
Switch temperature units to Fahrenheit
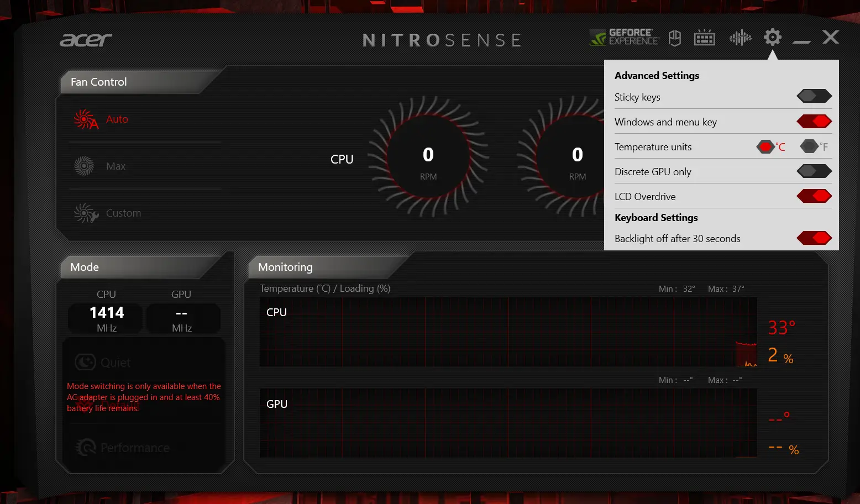click(x=809, y=147)
